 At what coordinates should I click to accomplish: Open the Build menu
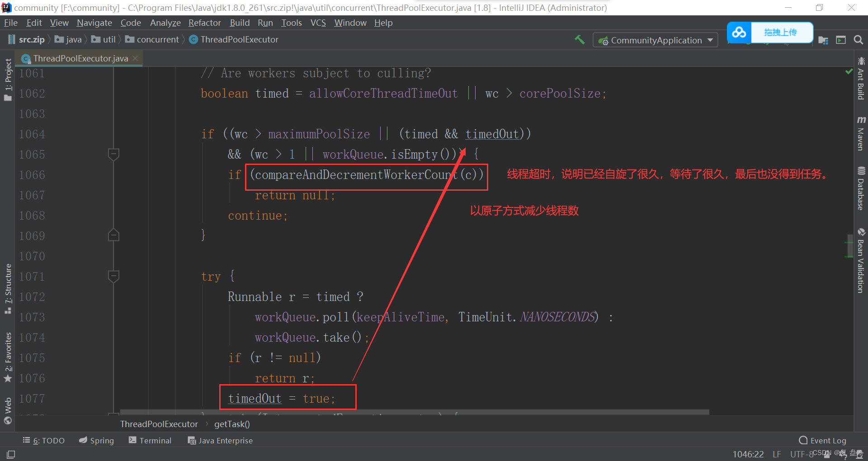[x=240, y=23]
